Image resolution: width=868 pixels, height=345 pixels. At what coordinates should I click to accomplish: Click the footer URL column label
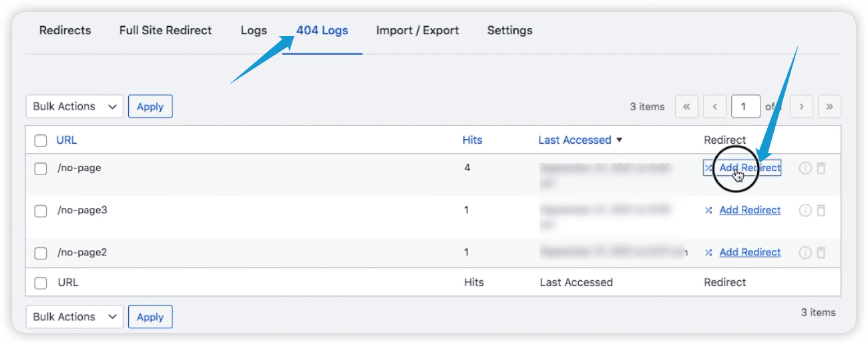point(68,282)
